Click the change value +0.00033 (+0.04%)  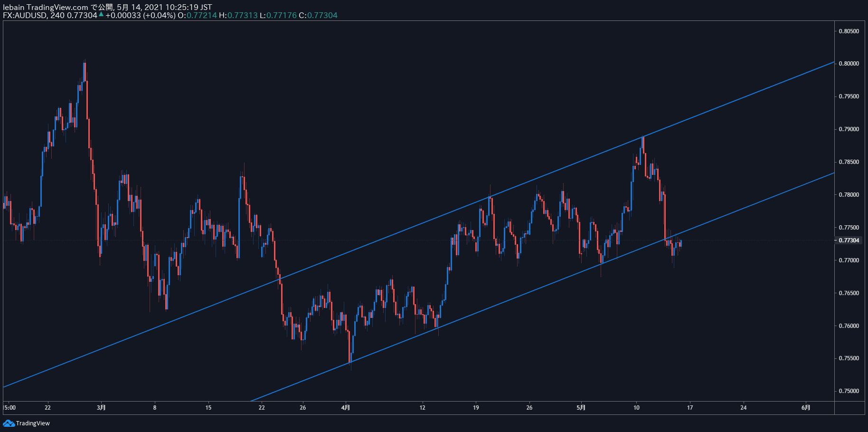(141, 15)
